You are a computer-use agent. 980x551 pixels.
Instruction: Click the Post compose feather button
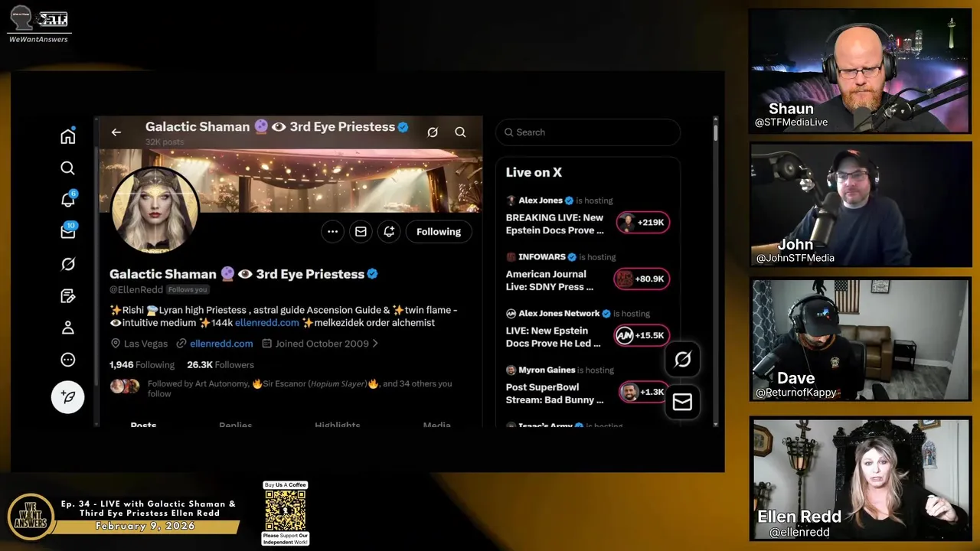click(x=68, y=397)
